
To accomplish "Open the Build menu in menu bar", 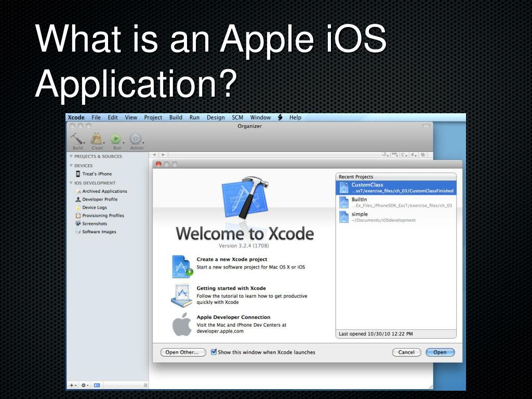I will coord(176,117).
